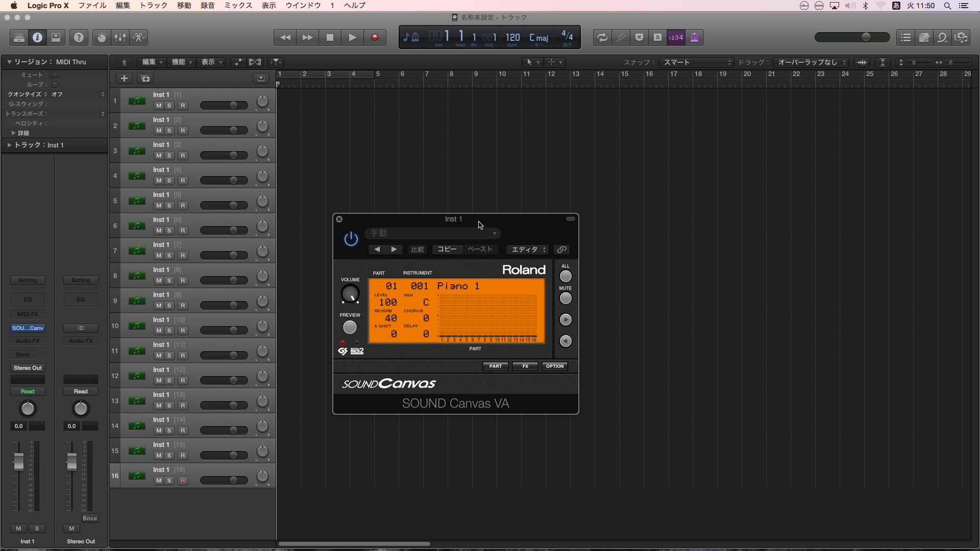Toggle the Tuner icon in control bar

point(621,37)
